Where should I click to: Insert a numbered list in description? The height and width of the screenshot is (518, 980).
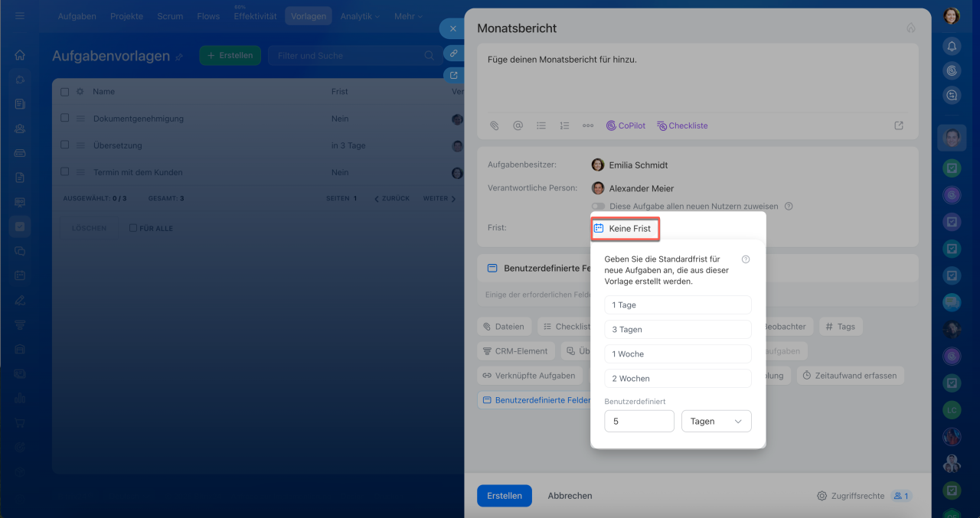click(x=564, y=125)
